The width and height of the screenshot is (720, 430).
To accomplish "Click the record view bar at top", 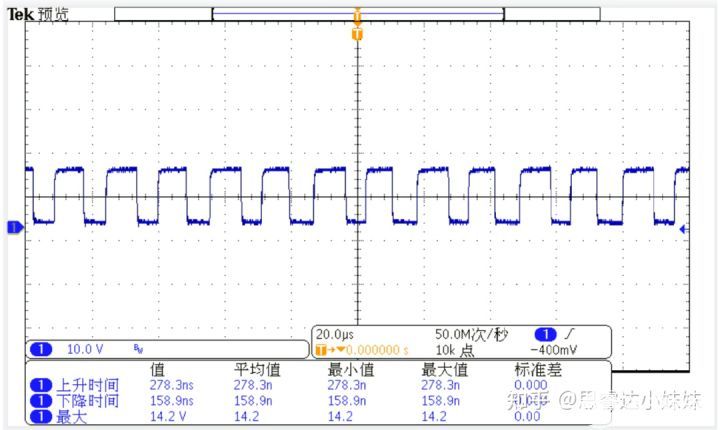I will (x=357, y=14).
